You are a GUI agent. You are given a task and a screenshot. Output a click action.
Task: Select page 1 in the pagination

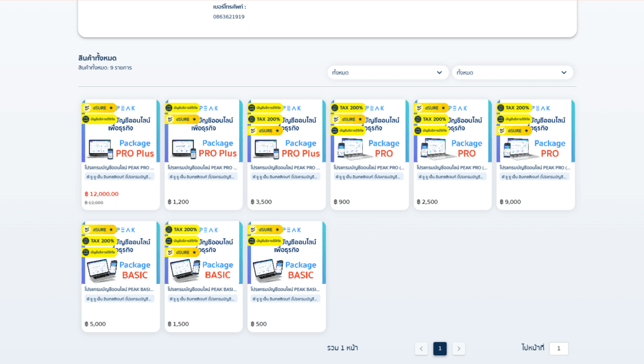[x=440, y=349]
